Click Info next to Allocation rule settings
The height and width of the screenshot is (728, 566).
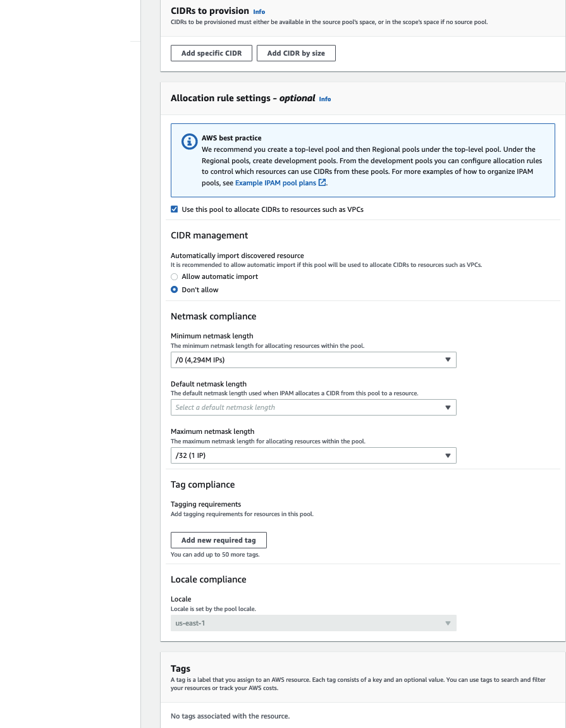coord(324,99)
